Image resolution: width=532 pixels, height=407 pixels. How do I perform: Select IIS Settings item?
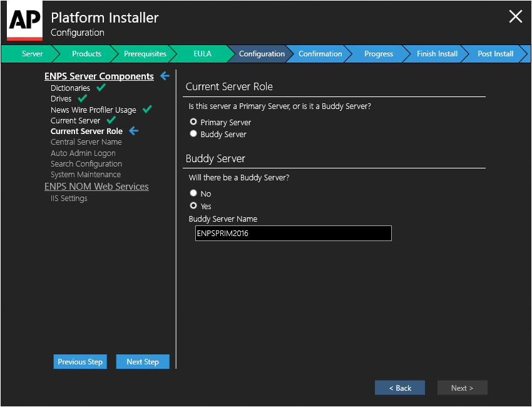[69, 198]
